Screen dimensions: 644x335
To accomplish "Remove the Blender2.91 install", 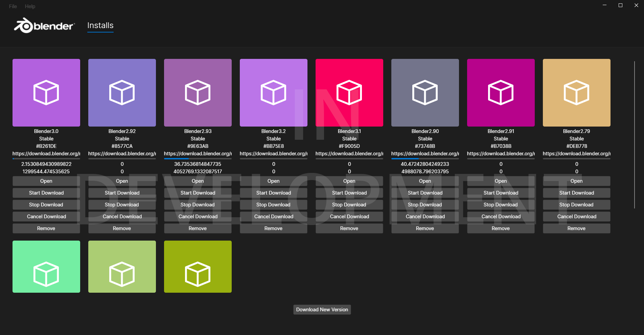I will coord(501,228).
